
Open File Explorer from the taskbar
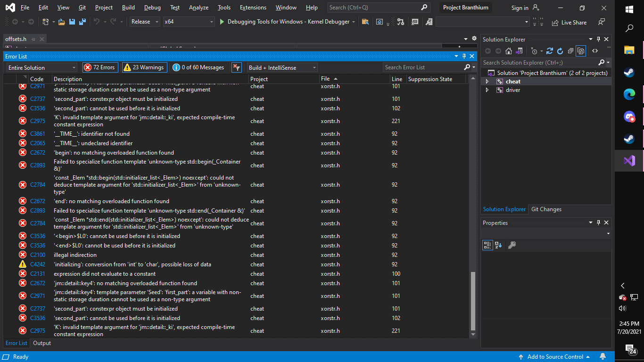click(x=629, y=50)
